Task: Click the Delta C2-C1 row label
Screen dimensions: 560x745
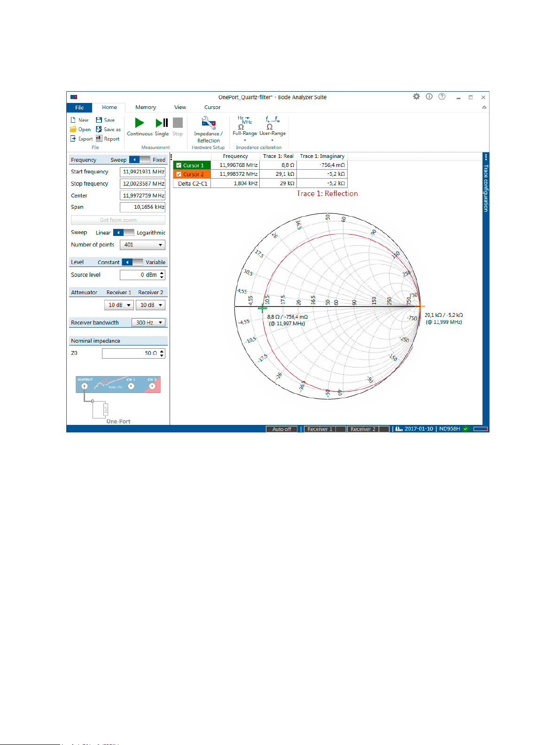Action: point(193,184)
